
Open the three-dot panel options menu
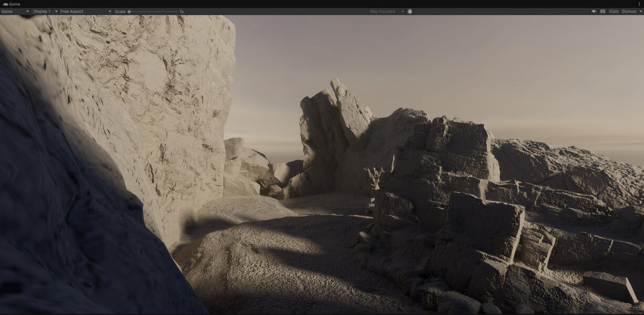tap(639, 4)
